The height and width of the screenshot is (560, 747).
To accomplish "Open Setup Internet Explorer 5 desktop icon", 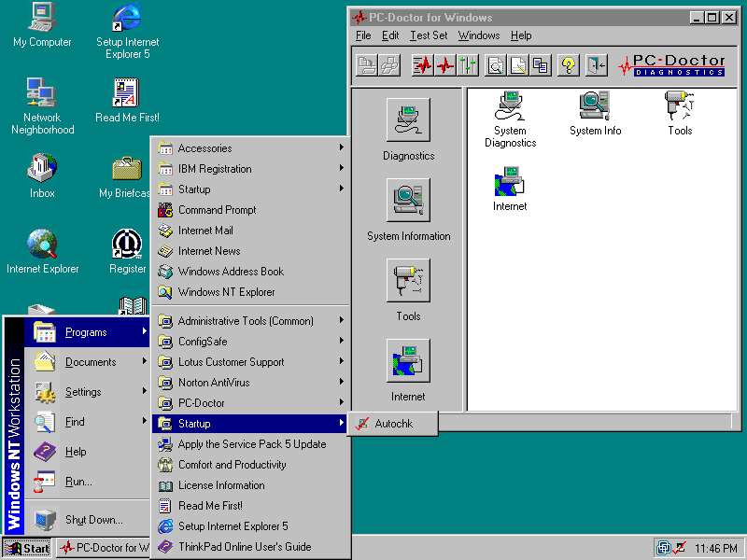I will coord(127,31).
